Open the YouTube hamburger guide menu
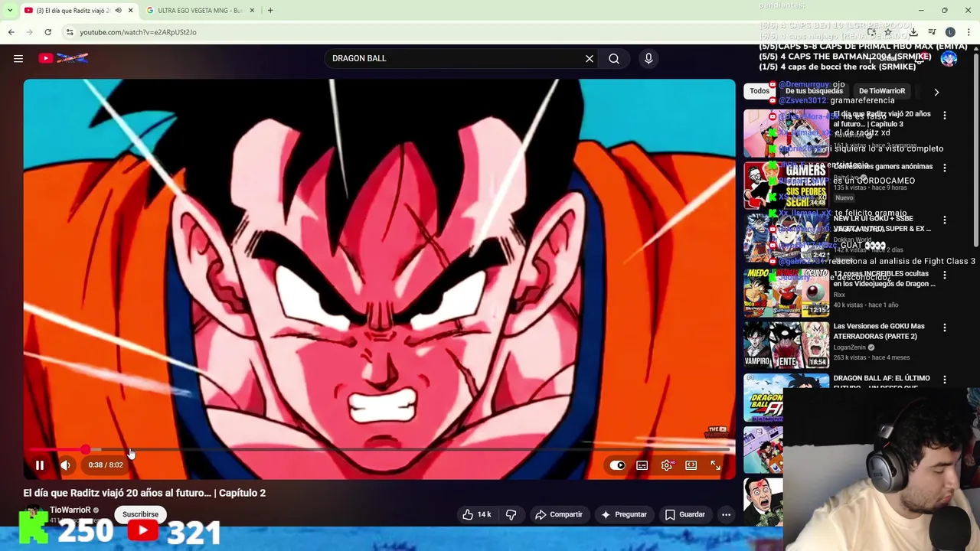The width and height of the screenshot is (980, 551). pos(18,58)
